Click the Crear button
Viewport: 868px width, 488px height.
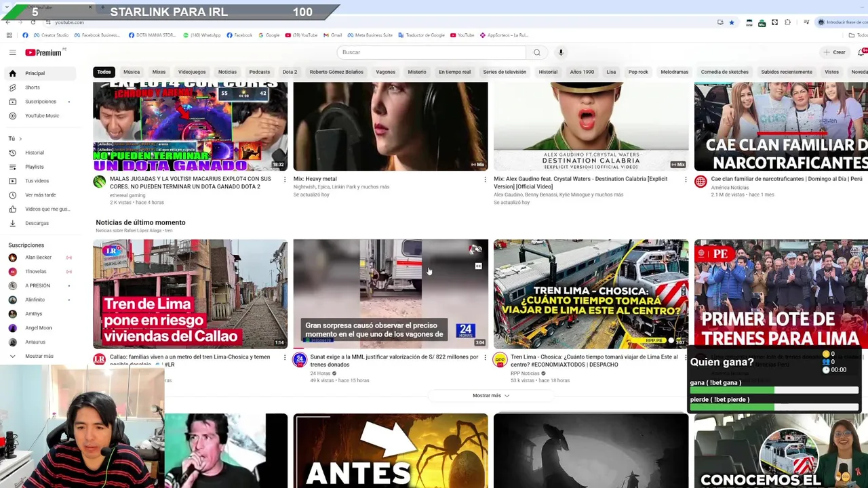coord(835,52)
